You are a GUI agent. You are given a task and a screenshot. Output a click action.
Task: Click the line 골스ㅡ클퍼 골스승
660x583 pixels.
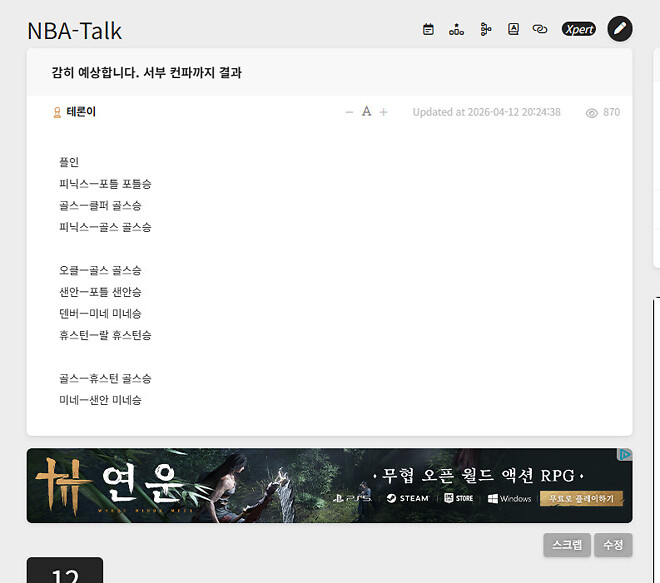tap(100, 205)
